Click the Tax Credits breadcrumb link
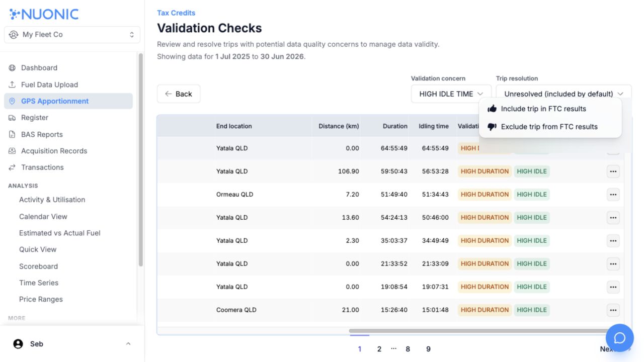 (x=176, y=13)
